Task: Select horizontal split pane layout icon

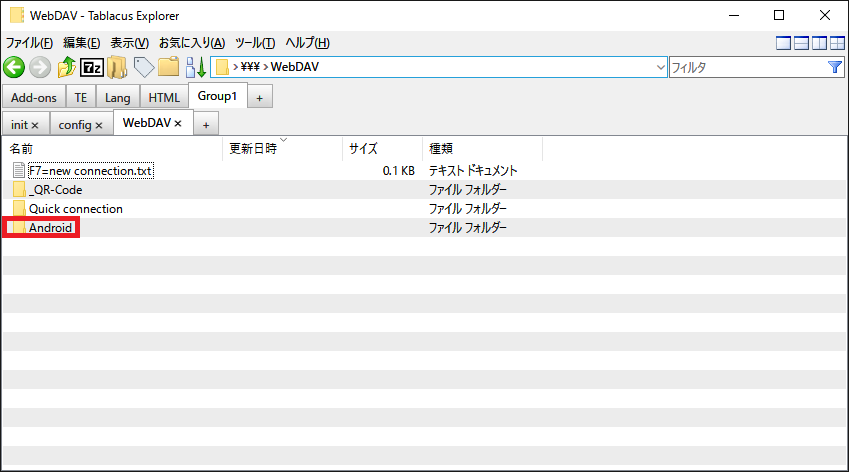Action: coord(801,43)
